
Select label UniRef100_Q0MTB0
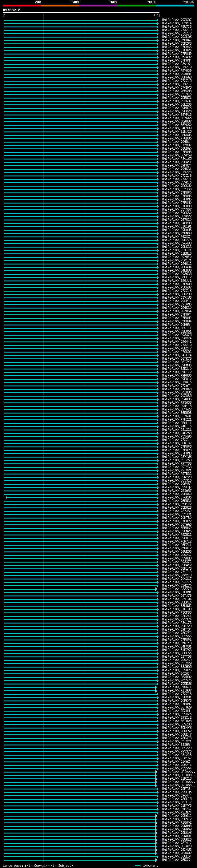pos(176,518)
